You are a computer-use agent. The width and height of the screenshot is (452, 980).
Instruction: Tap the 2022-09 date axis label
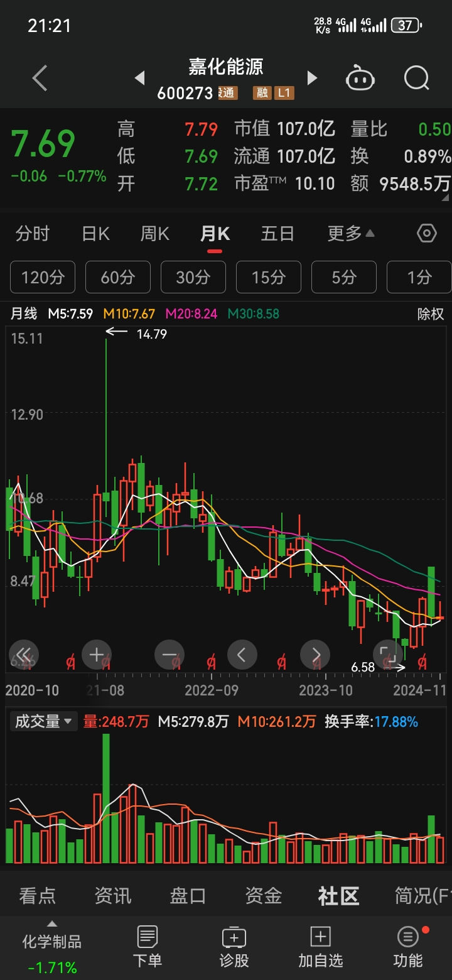click(212, 690)
